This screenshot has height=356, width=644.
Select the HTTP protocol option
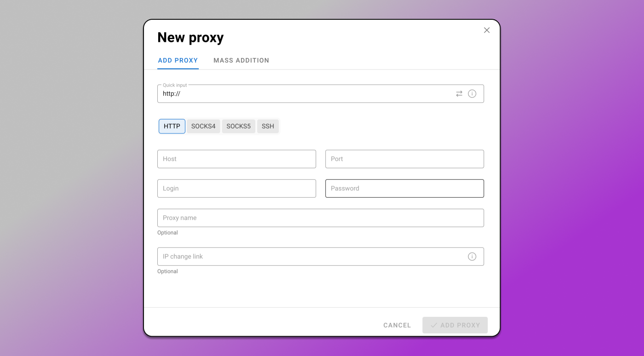tap(172, 126)
